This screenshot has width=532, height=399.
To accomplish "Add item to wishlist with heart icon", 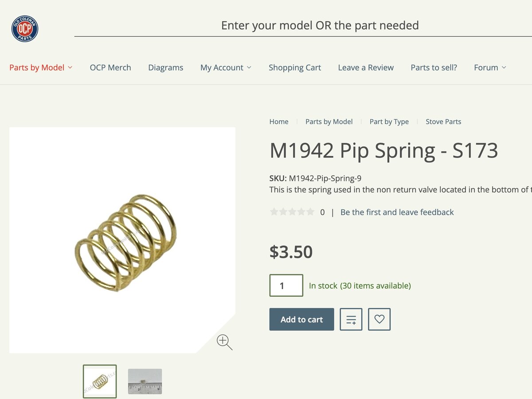I will point(379,319).
